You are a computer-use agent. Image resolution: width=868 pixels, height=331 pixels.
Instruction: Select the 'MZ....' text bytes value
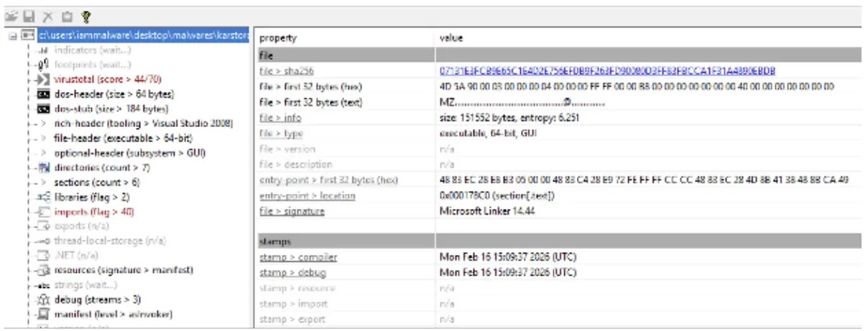pos(522,102)
